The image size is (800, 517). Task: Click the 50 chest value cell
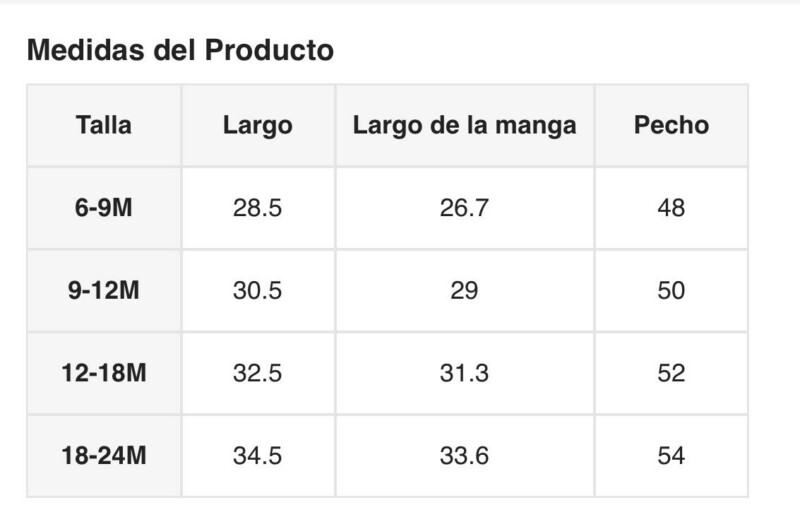pyautogui.click(x=671, y=291)
